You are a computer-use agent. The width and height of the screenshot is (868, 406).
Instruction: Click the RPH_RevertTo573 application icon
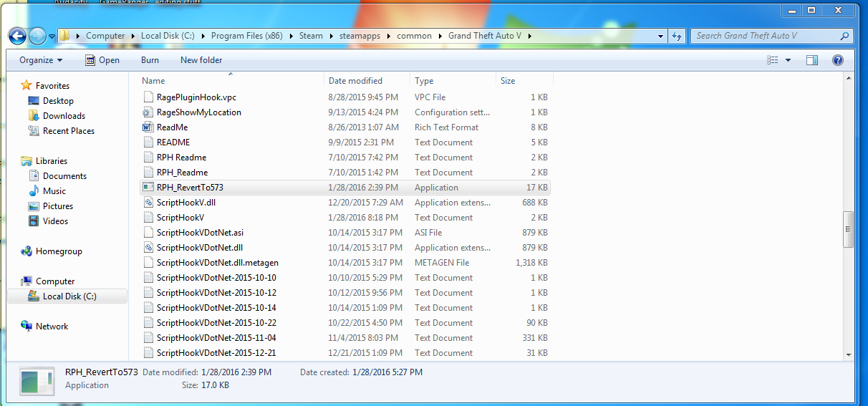pos(148,187)
